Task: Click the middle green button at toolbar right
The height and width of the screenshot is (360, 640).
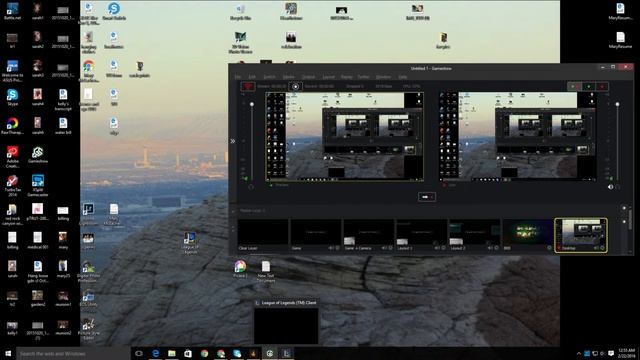Action: click(588, 86)
